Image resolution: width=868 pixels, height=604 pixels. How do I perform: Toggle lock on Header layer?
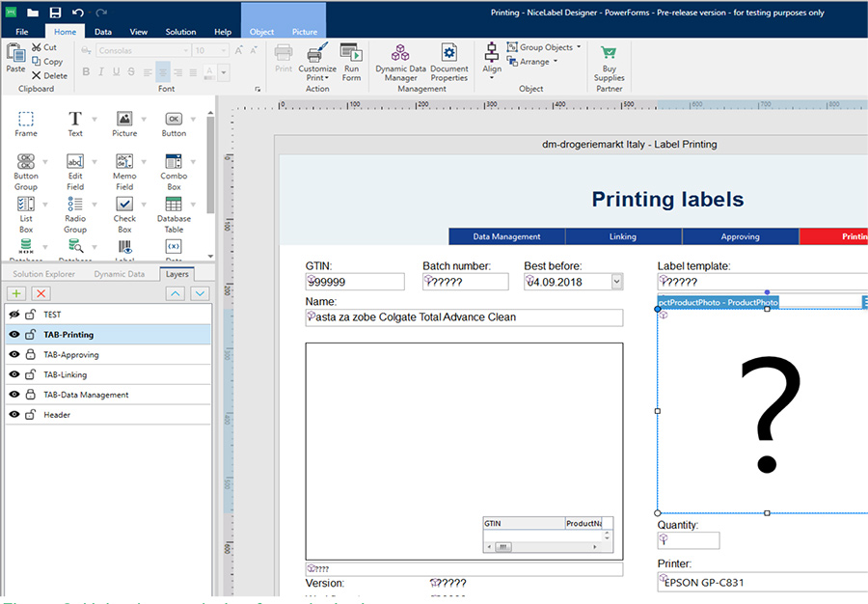coord(31,414)
